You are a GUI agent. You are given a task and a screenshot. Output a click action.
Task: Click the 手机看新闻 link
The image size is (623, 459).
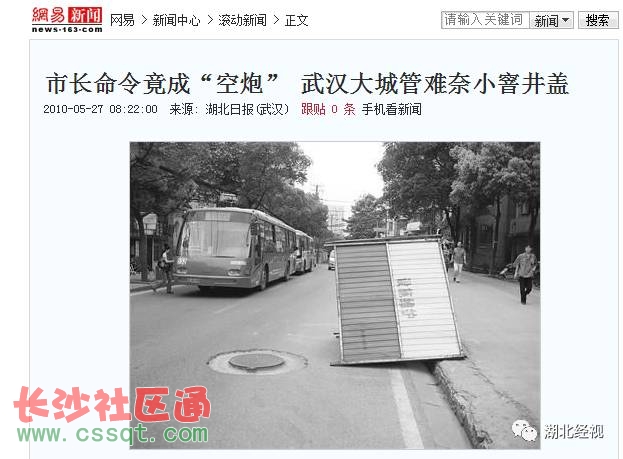pos(391,109)
